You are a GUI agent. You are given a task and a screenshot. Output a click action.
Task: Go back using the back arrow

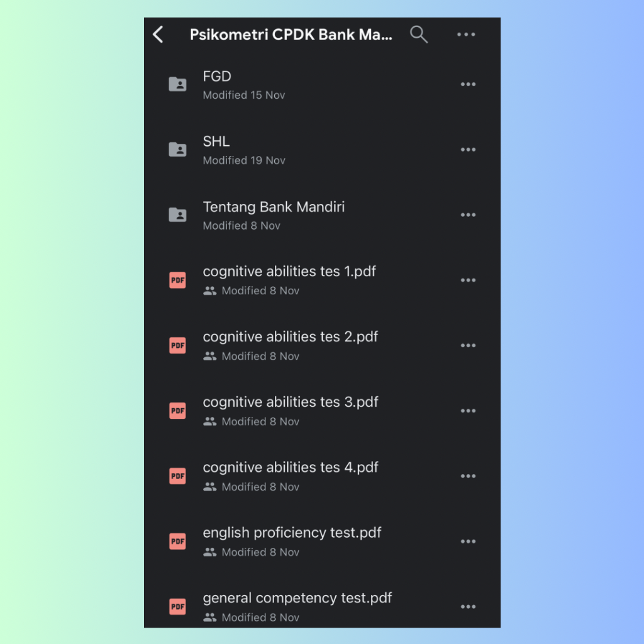click(x=158, y=35)
